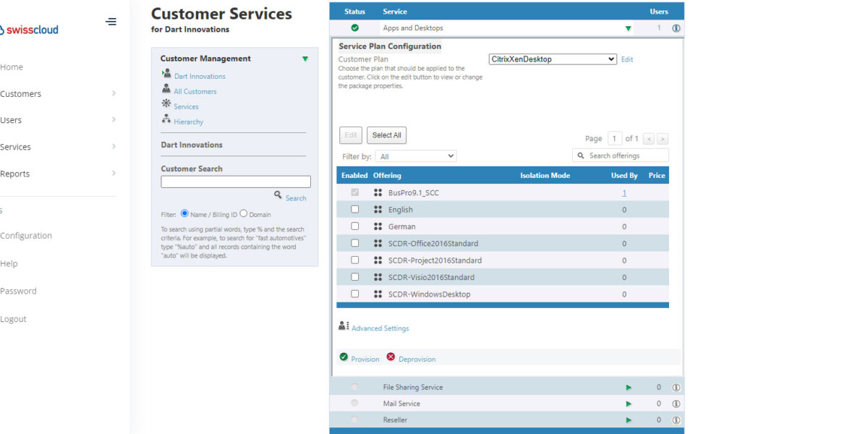Click the info icon next to Mail Service

pyautogui.click(x=676, y=404)
